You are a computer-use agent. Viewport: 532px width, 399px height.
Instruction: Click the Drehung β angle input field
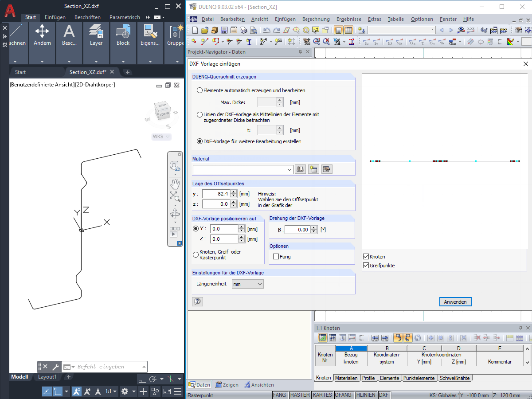[x=297, y=230]
